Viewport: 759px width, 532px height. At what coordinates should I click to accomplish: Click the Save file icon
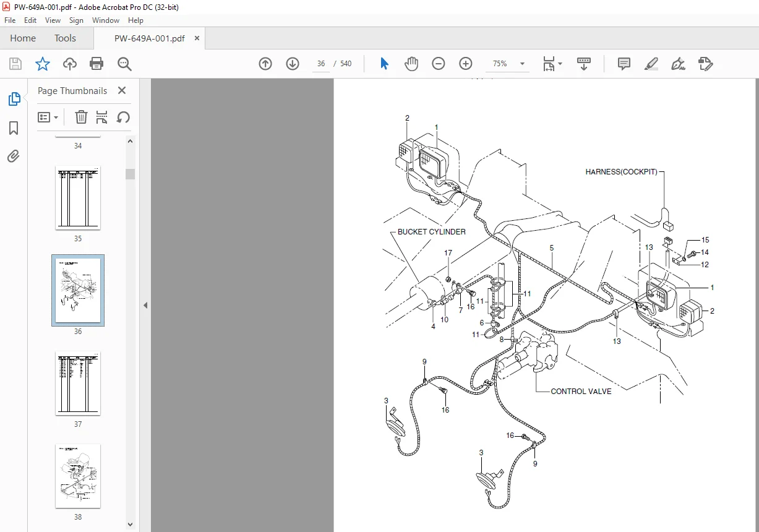[15, 64]
